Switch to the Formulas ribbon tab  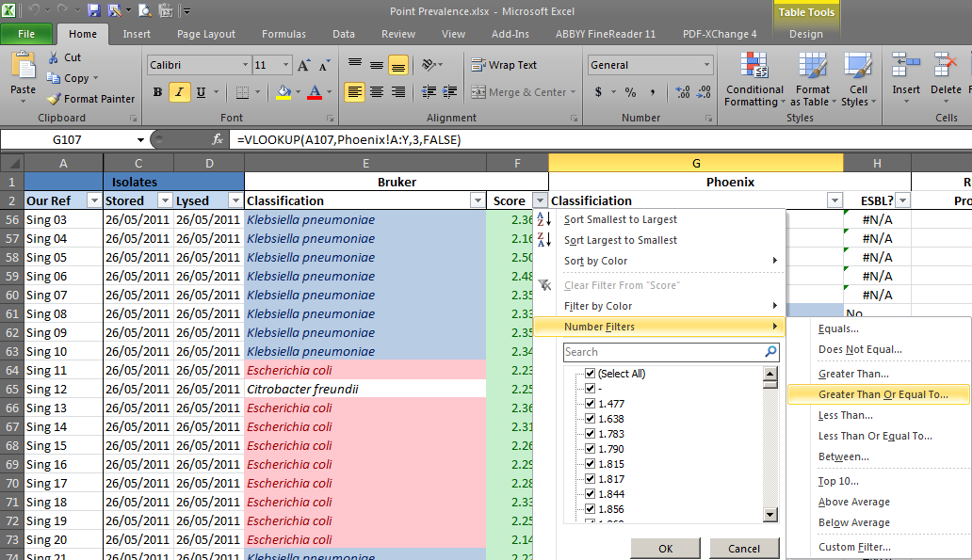pos(283,34)
